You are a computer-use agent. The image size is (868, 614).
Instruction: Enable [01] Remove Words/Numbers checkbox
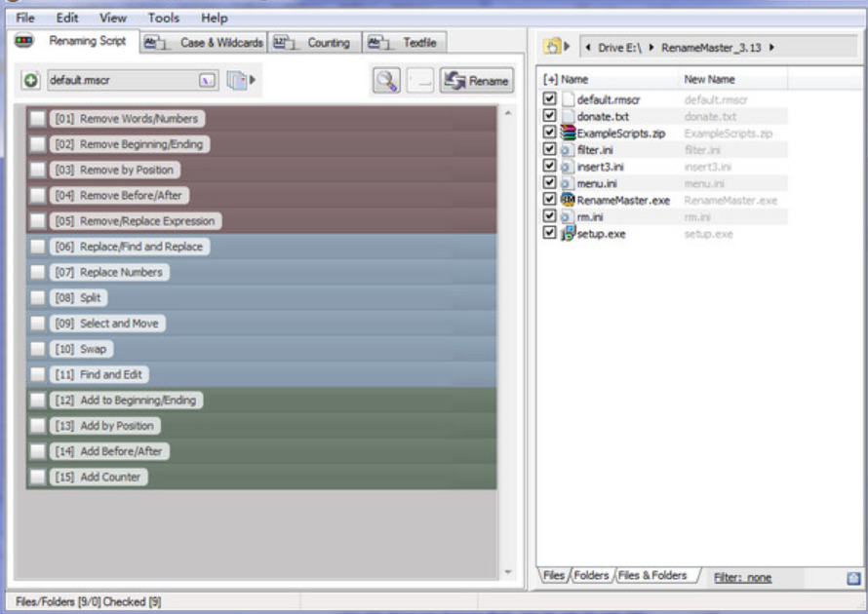pyautogui.click(x=38, y=118)
